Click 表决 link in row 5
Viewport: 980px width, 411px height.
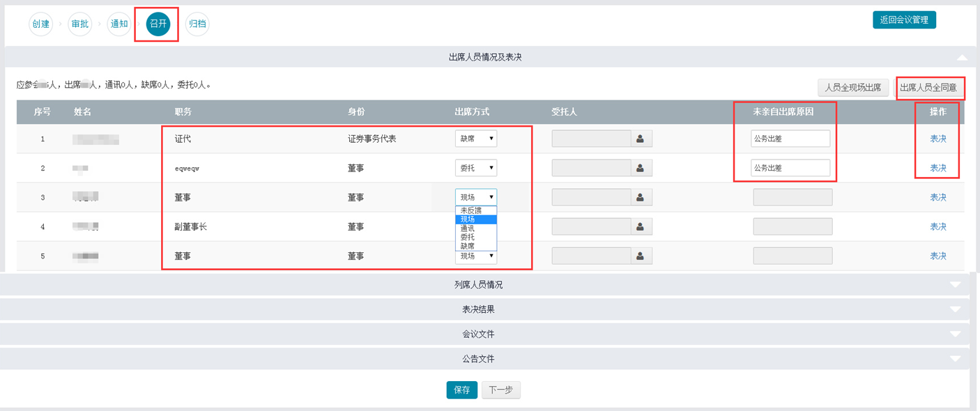(938, 256)
